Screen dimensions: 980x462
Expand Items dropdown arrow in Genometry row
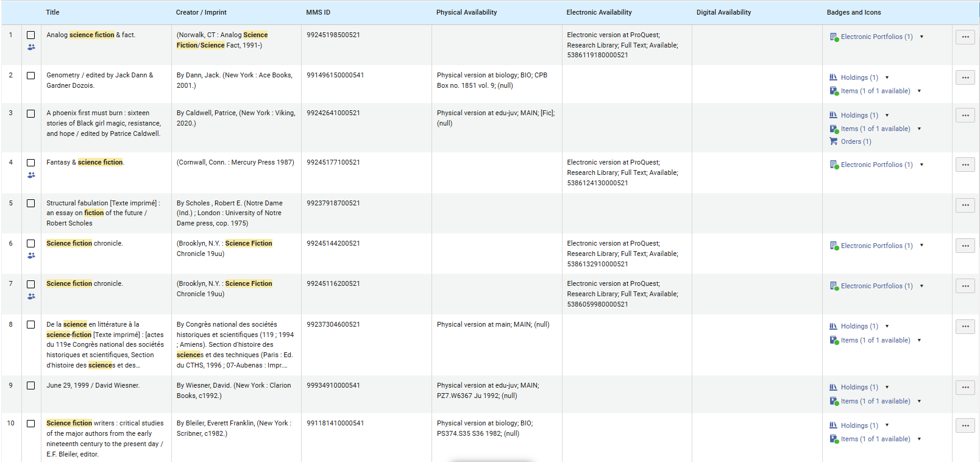tap(919, 91)
